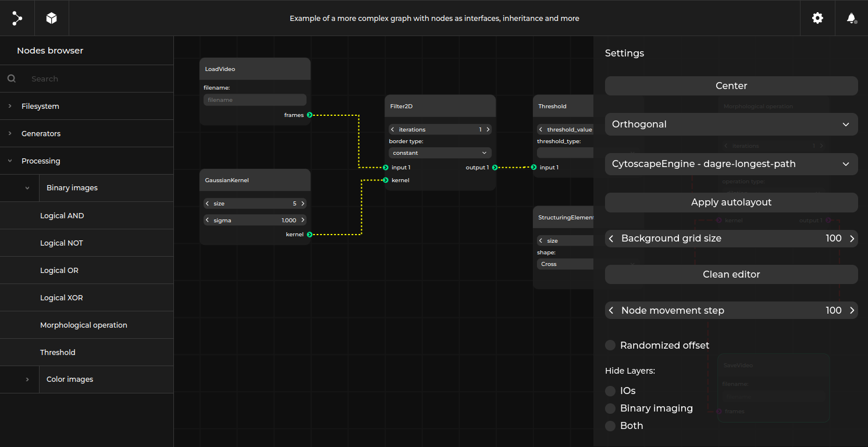Expand the Filesystem category
This screenshot has height=447, width=868.
click(x=87, y=107)
